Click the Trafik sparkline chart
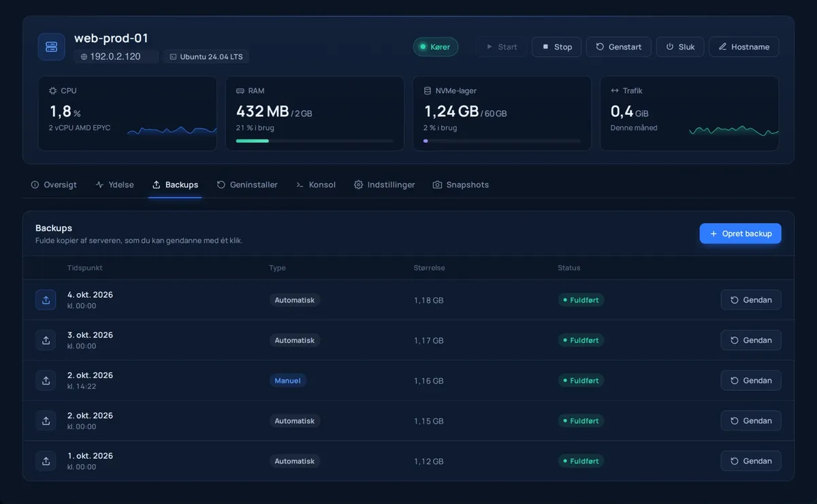 pyautogui.click(x=734, y=130)
